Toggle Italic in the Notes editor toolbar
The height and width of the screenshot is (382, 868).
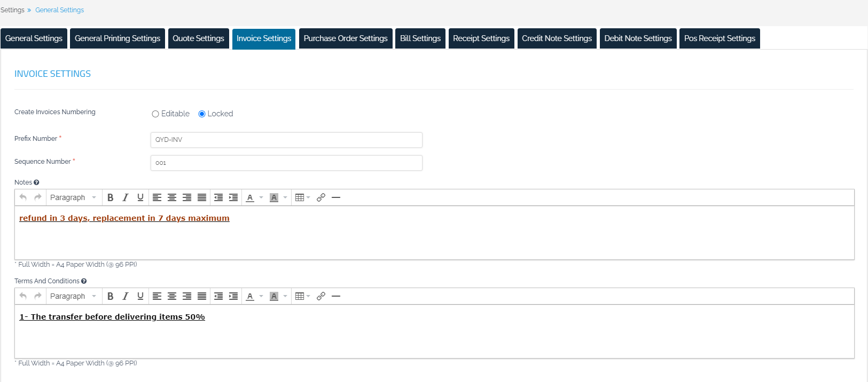[125, 197]
